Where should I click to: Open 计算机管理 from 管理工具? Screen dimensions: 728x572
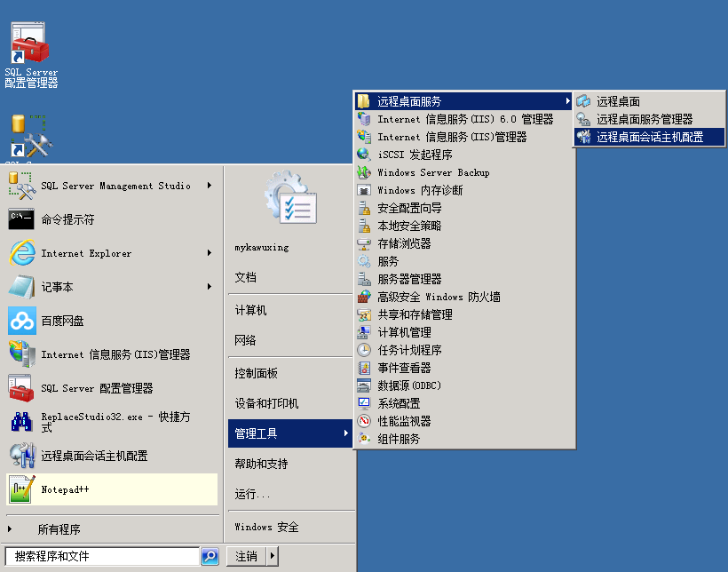click(x=464, y=332)
